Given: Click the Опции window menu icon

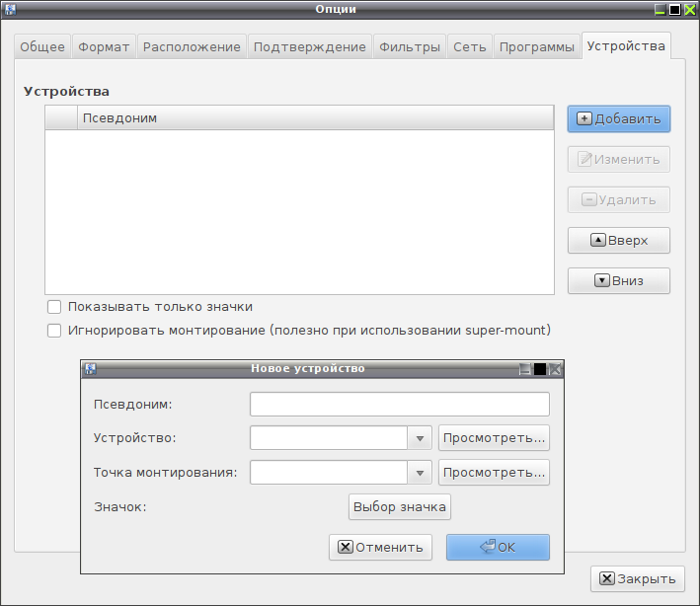Looking at the screenshot, I should (10, 9).
